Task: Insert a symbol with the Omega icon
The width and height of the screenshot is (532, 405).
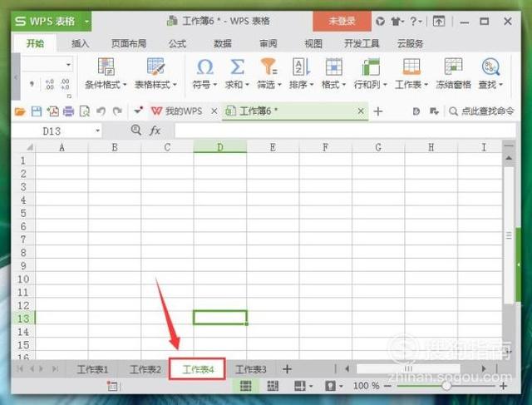Action: pyautogui.click(x=205, y=67)
